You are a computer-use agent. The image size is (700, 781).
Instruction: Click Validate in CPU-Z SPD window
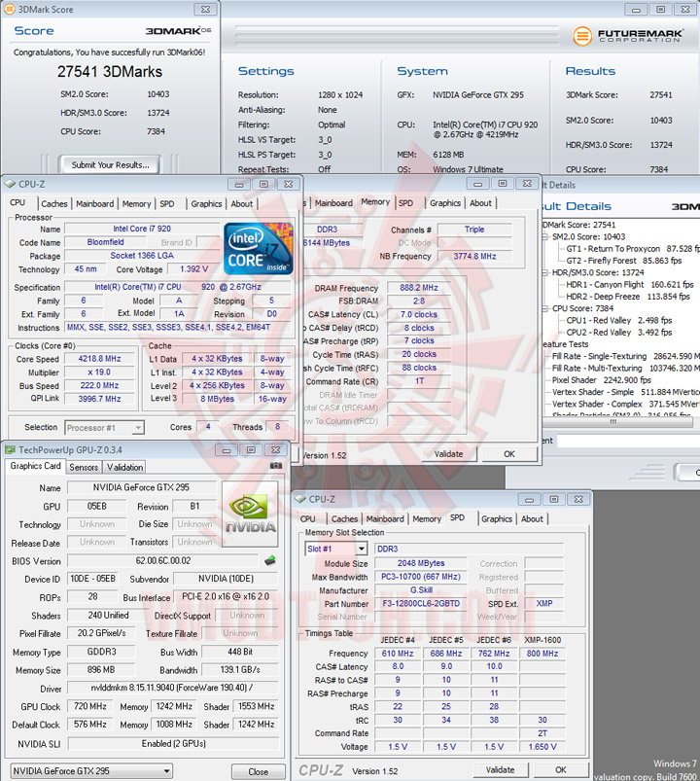click(500, 769)
